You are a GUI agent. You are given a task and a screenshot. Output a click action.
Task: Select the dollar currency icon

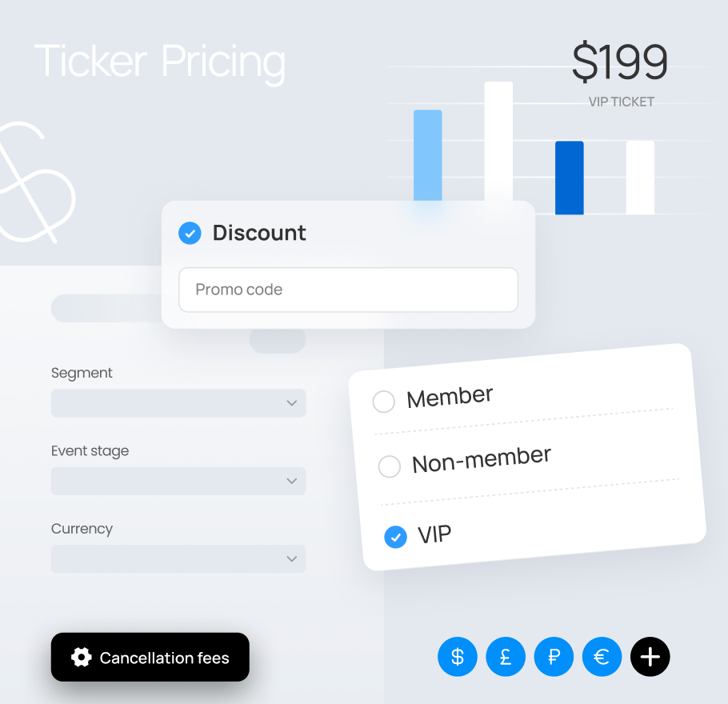(x=458, y=657)
